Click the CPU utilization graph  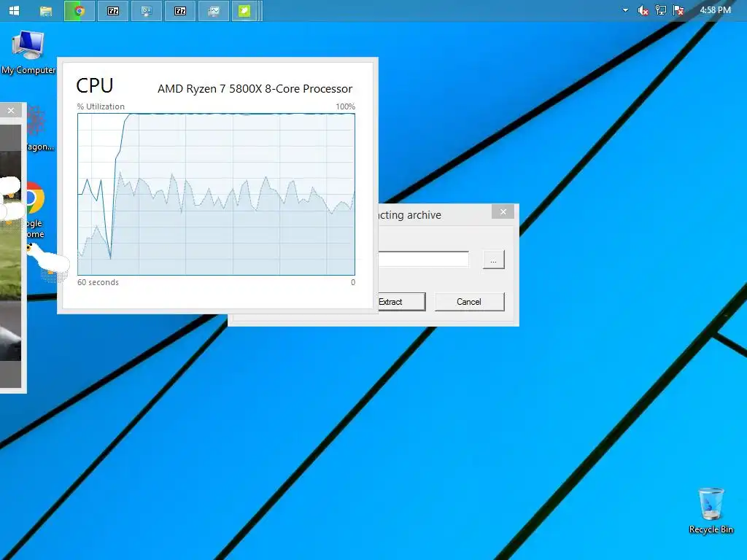coord(216,194)
